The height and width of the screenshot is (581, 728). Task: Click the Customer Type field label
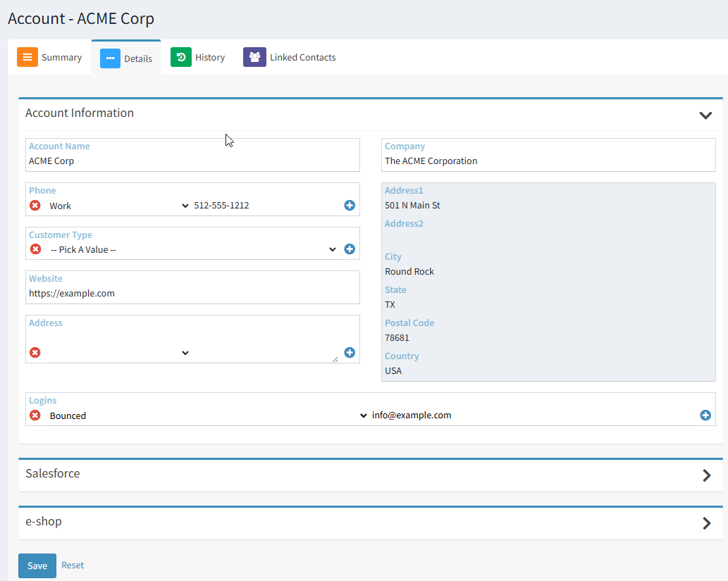[61, 235]
